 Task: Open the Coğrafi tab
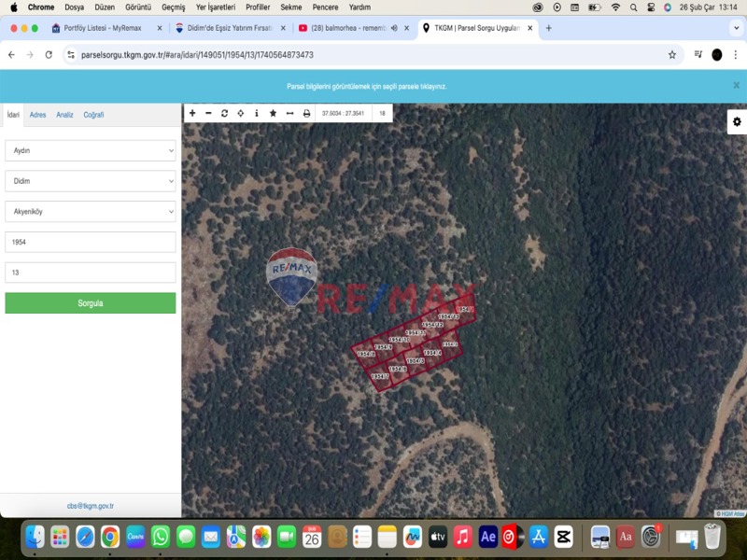point(93,115)
